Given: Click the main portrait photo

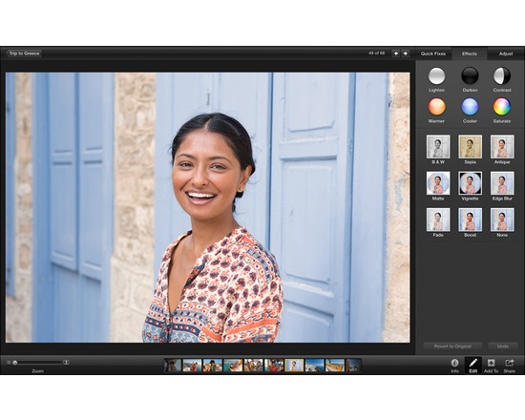Looking at the screenshot, I should click(x=207, y=207).
